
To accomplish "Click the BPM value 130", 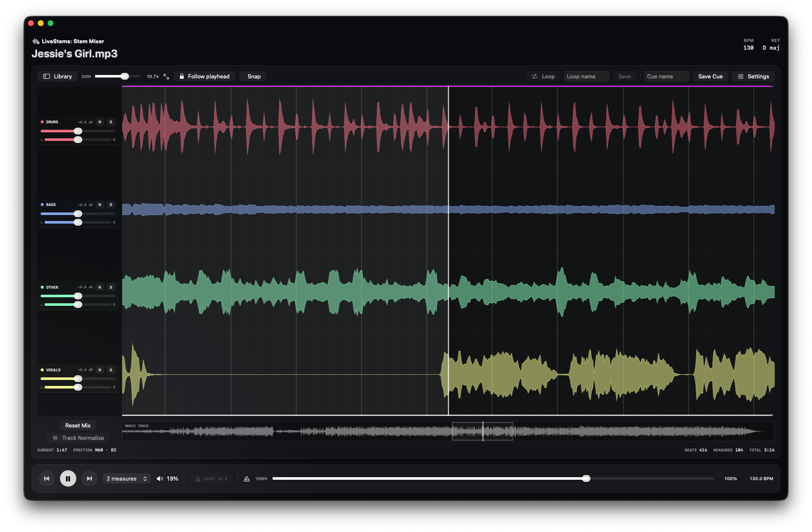I will click(x=748, y=48).
